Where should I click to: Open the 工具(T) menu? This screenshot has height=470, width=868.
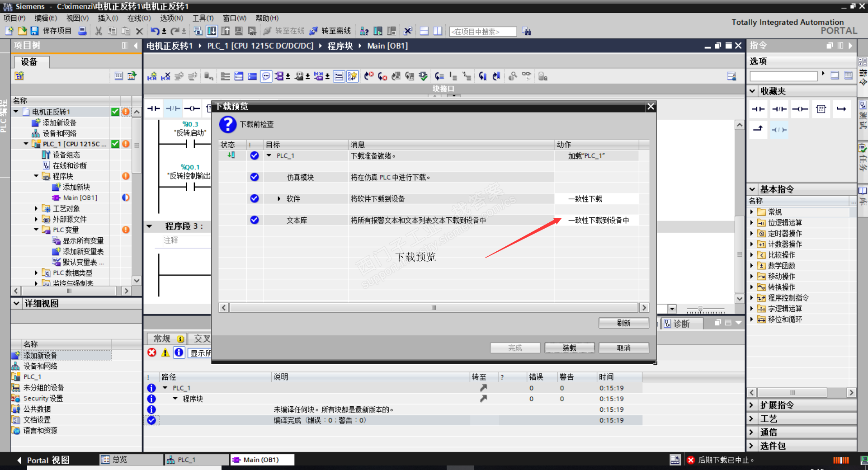pos(203,18)
